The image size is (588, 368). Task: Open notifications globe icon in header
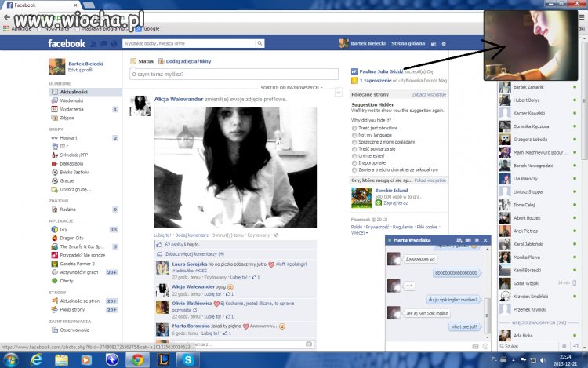tap(114, 44)
